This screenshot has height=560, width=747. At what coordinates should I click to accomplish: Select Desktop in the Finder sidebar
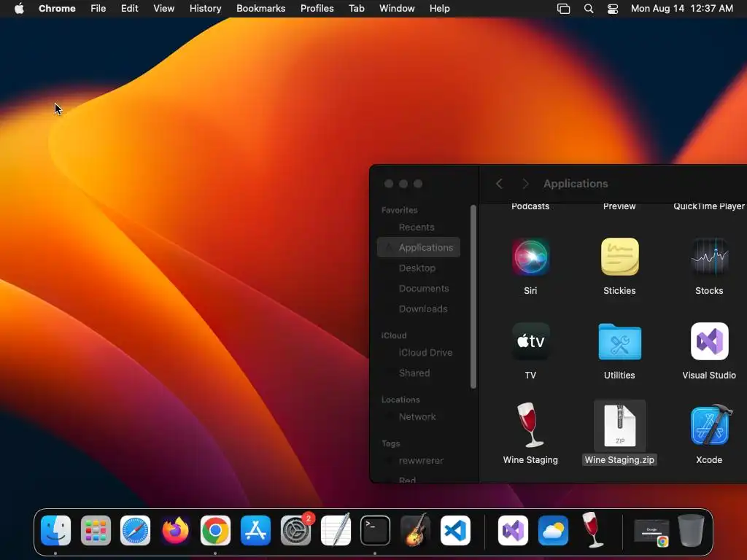point(418,268)
